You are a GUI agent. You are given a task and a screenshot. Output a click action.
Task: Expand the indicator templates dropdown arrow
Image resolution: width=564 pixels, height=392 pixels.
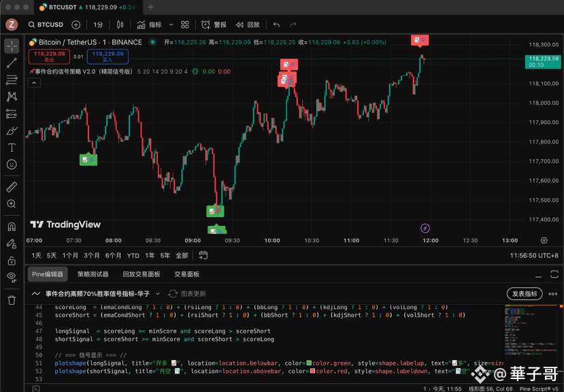coord(171,24)
